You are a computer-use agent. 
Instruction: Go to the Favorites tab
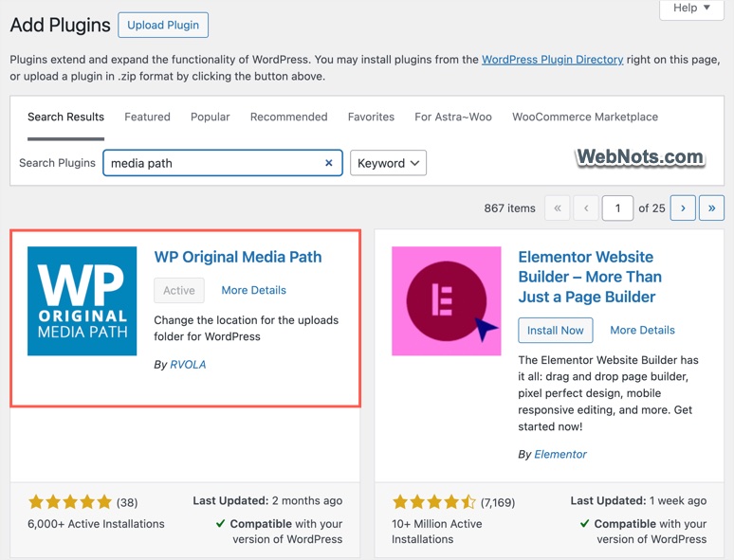tap(371, 117)
